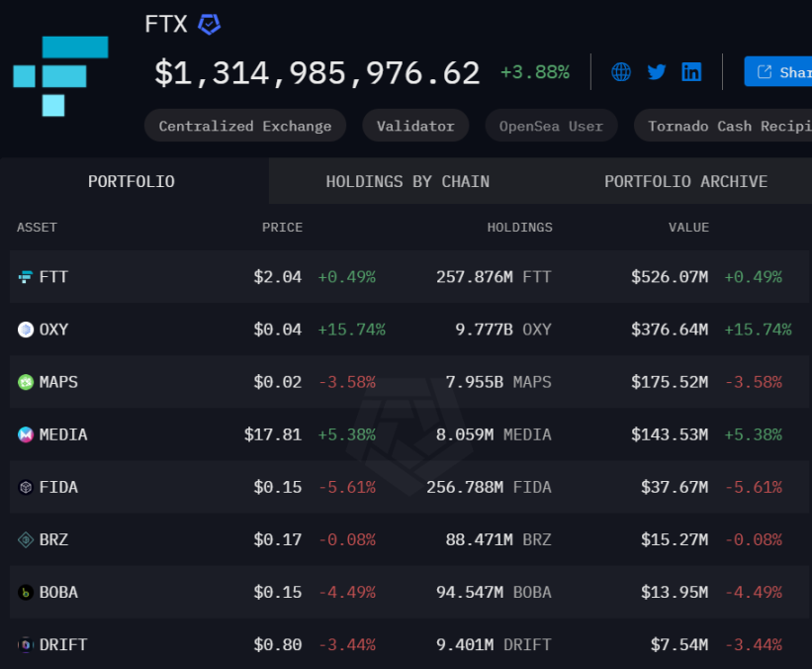
Task: Click the MAPS token icon
Action: pos(26,382)
